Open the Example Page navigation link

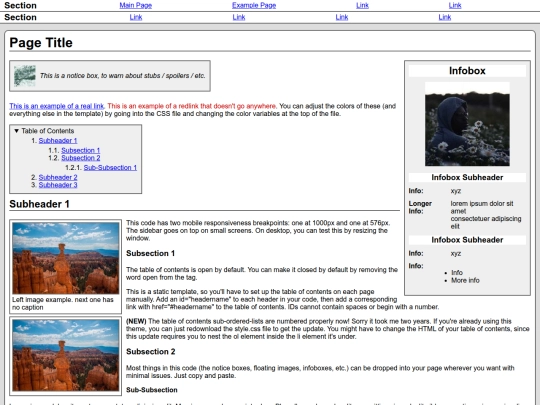click(x=254, y=5)
